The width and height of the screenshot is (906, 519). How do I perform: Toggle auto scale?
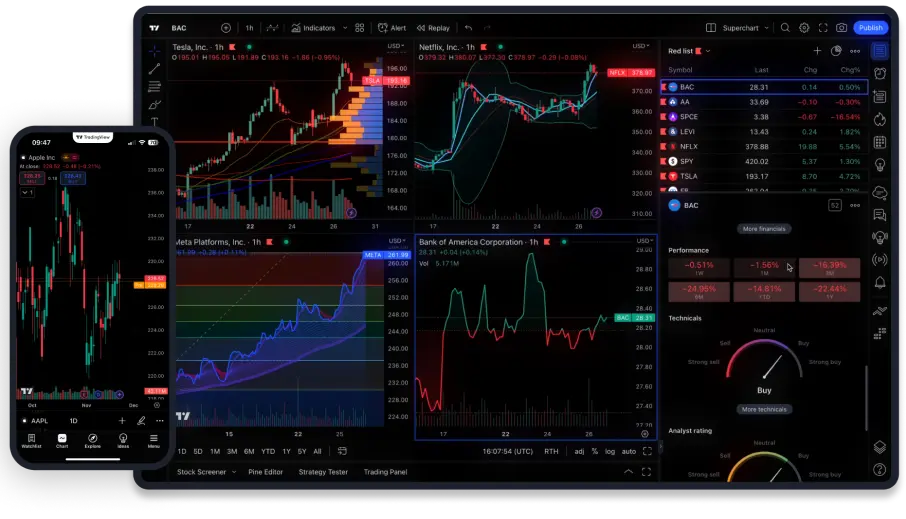click(x=629, y=451)
